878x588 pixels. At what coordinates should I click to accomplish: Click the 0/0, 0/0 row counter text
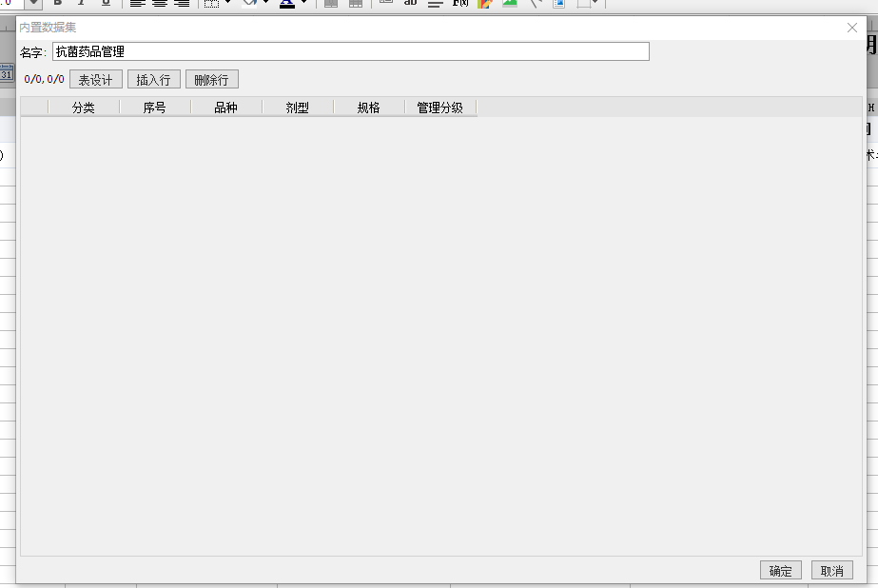tap(45, 80)
